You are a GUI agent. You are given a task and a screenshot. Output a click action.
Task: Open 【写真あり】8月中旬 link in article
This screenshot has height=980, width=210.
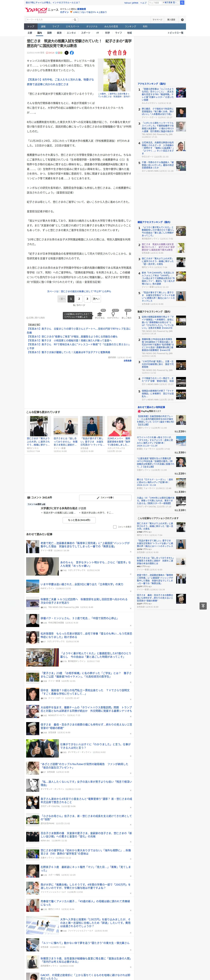tap(60, 82)
